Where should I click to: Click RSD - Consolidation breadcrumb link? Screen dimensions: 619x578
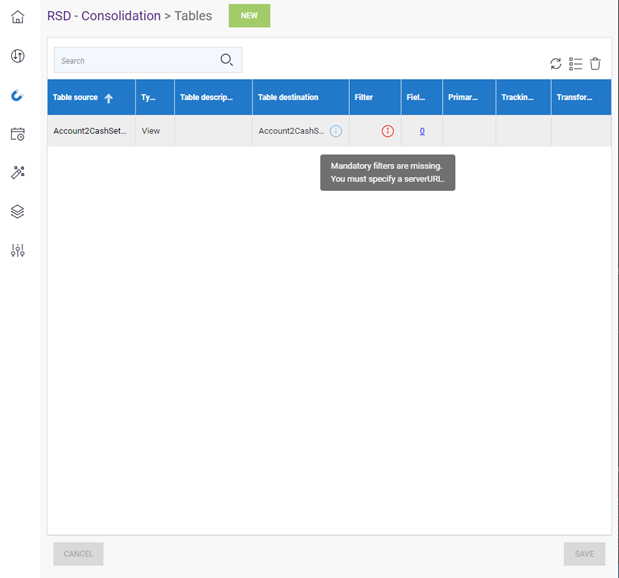103,16
